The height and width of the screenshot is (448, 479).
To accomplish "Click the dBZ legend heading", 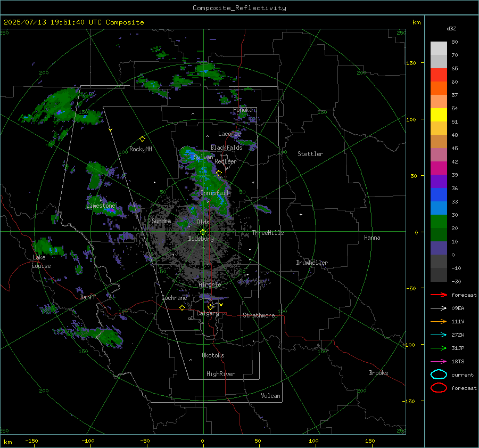I will [451, 28].
